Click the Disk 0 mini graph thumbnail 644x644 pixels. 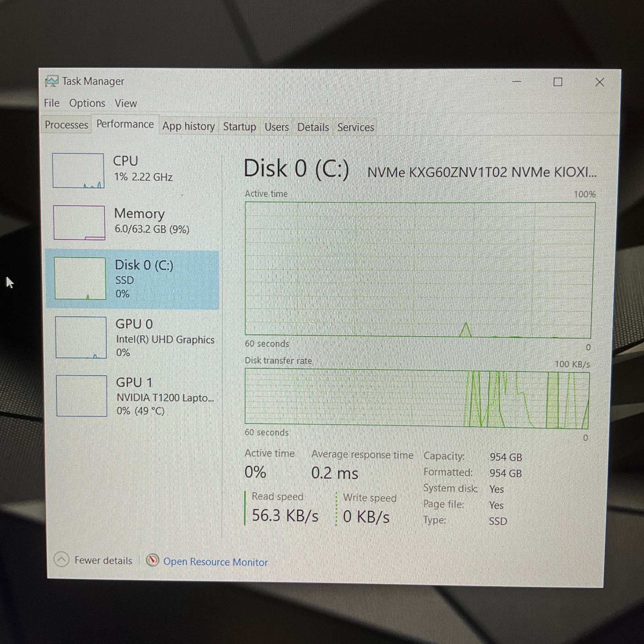tap(80, 279)
